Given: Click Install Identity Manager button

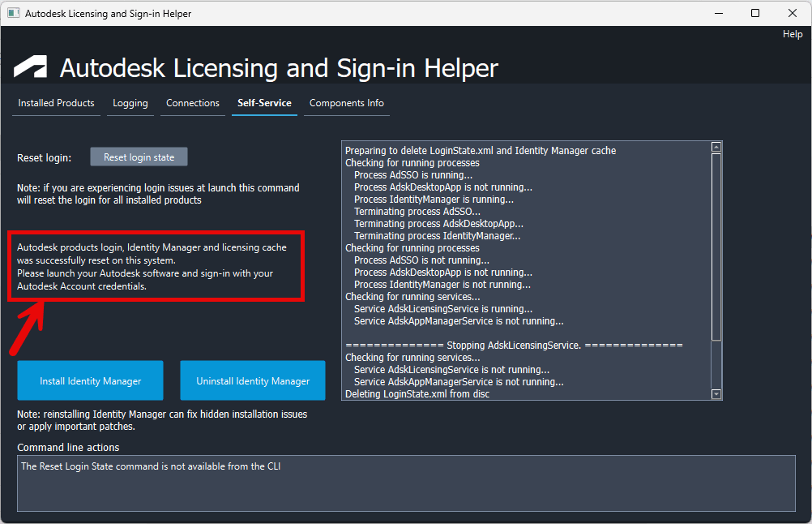Looking at the screenshot, I should tap(90, 380).
